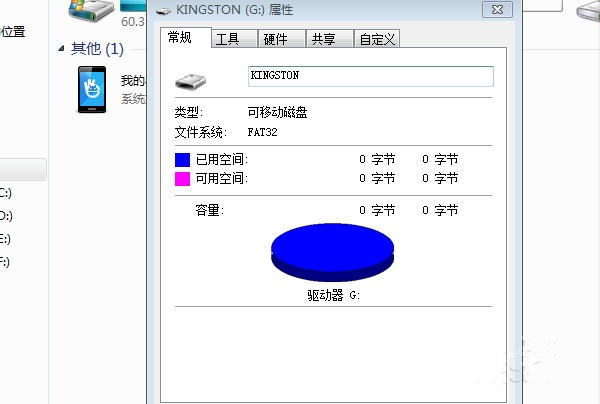This screenshot has width=600, height=404.
Task: Click the title bar drive icon
Action: [163, 11]
